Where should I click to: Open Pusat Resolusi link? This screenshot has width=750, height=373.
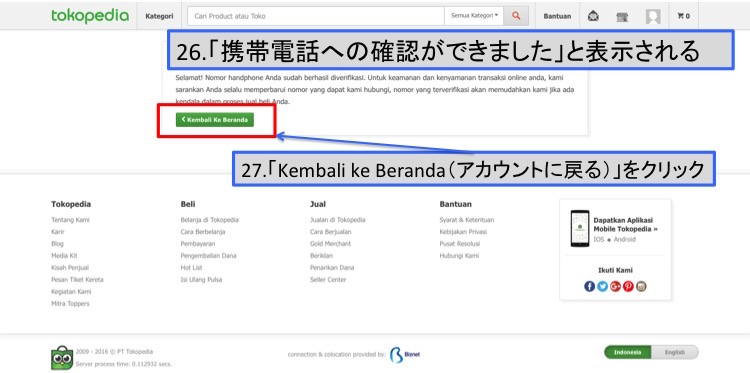point(460,244)
